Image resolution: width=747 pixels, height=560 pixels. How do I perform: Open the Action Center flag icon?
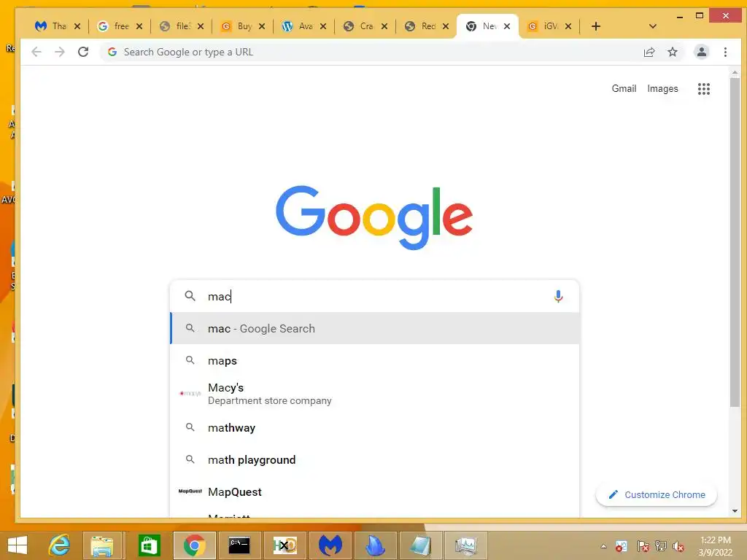point(643,546)
